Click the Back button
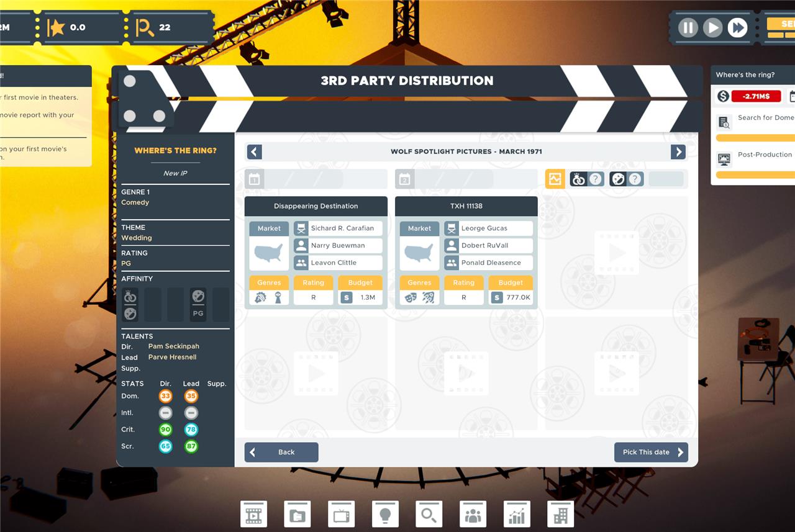The height and width of the screenshot is (532, 795). 281,452
